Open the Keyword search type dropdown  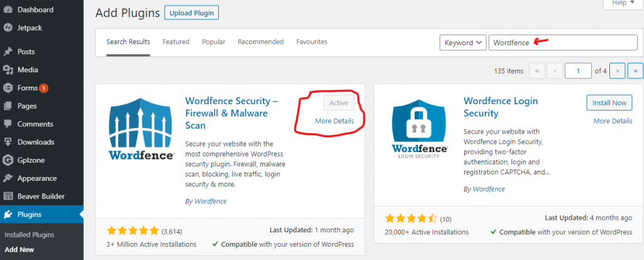tap(463, 43)
